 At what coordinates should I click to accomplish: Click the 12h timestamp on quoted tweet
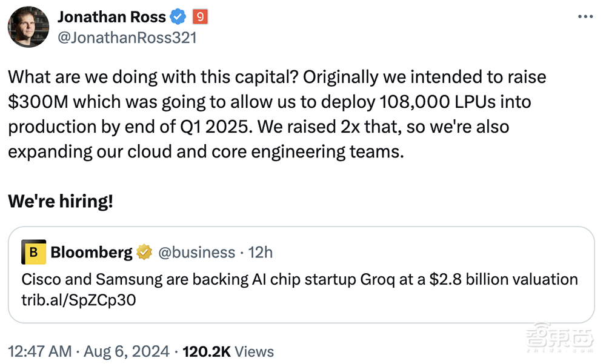pos(261,252)
